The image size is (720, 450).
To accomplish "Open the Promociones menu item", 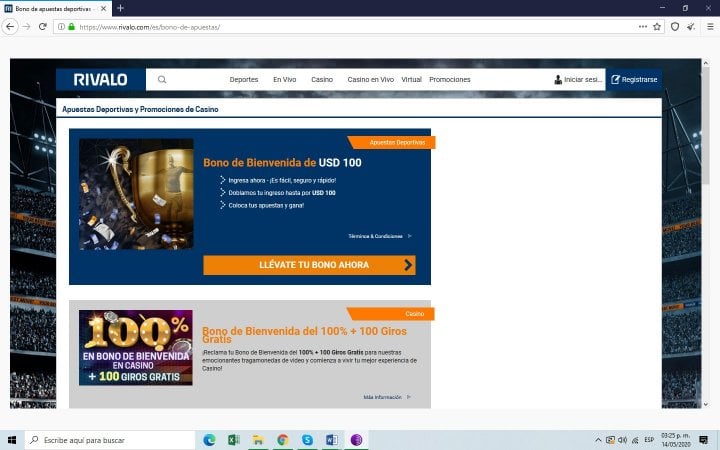I will click(x=450, y=79).
